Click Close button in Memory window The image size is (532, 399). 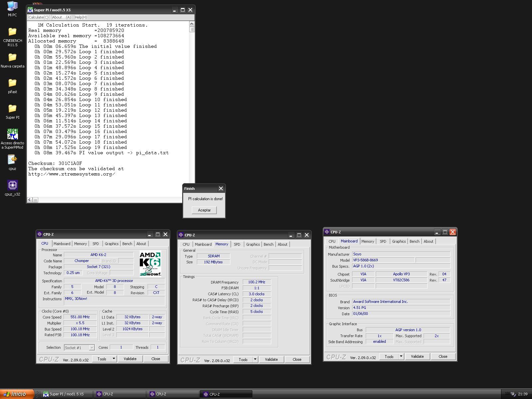297,359
